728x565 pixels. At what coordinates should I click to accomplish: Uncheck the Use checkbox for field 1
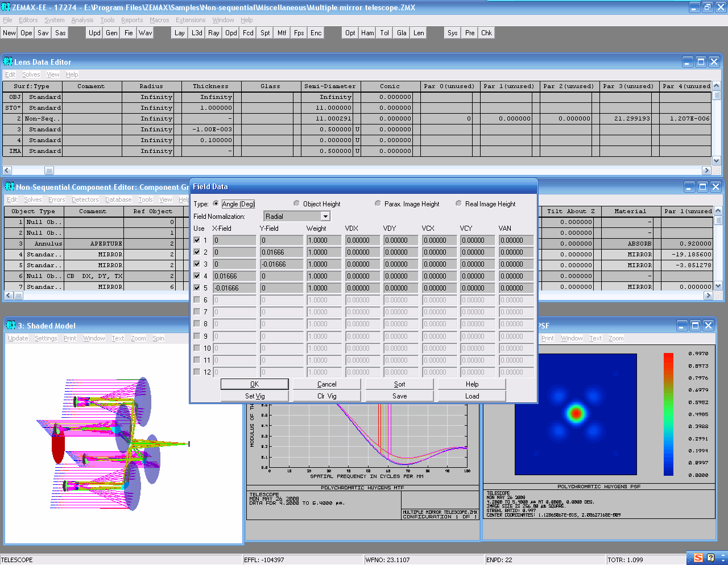[197, 240]
